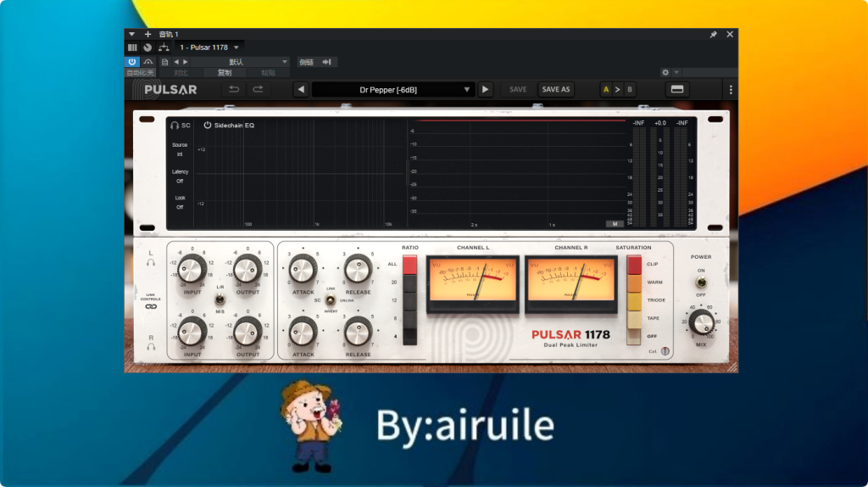Viewport: 868px width, 487px height.
Task: Open the three-dot options menu
Action: [731, 89]
